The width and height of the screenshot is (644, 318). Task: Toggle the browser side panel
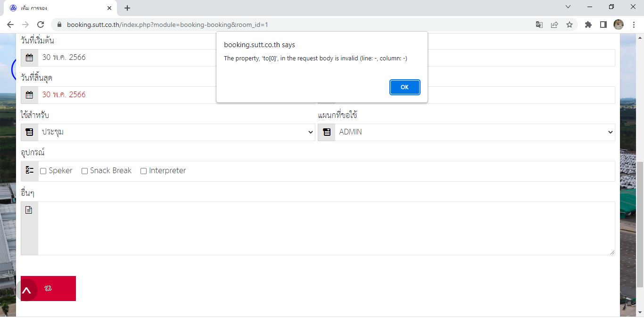pyautogui.click(x=603, y=25)
